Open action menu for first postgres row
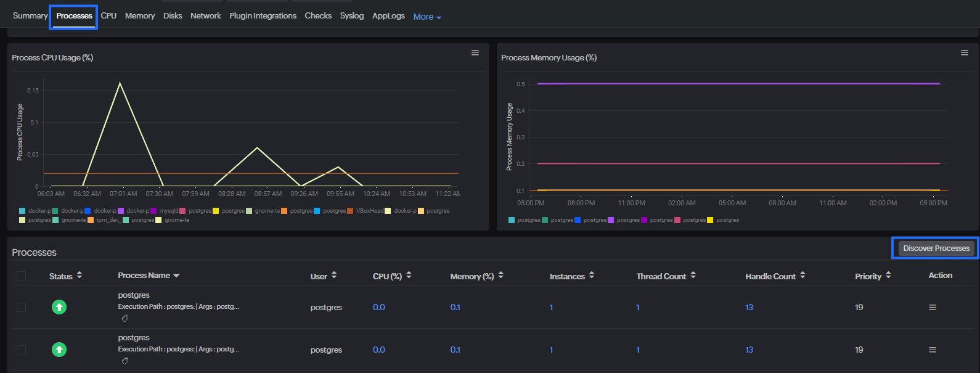Image resolution: width=980 pixels, height=373 pixels. coord(932,307)
